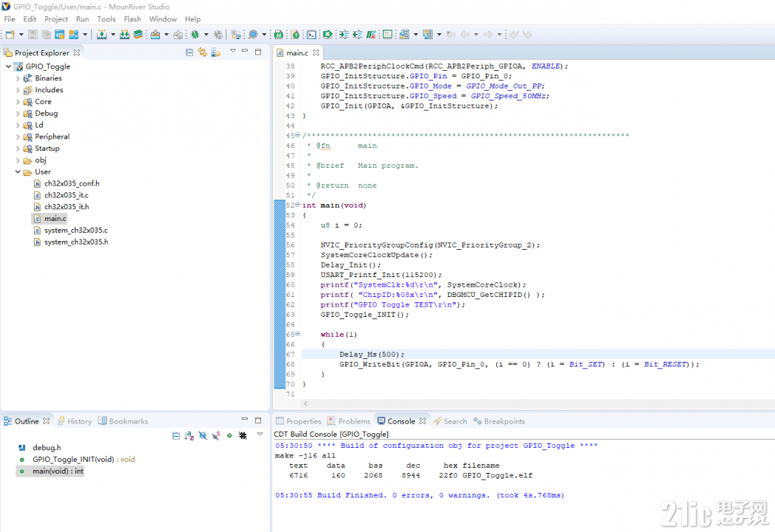The image size is (775, 532).
Task: Toggle Hide Static Members in Outline
Action: coord(216,436)
